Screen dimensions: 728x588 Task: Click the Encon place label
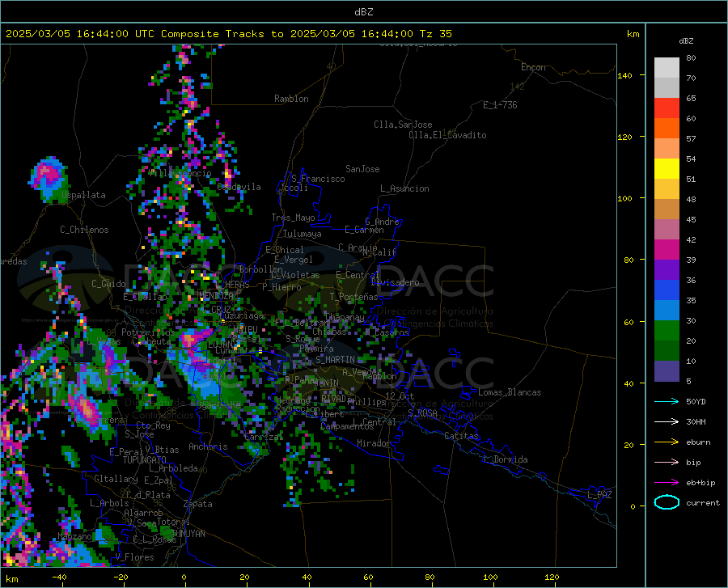point(533,67)
